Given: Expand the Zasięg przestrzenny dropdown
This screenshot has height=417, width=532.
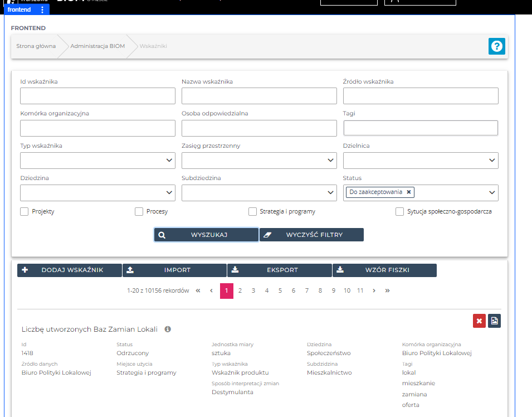Looking at the screenshot, I should [x=259, y=161].
